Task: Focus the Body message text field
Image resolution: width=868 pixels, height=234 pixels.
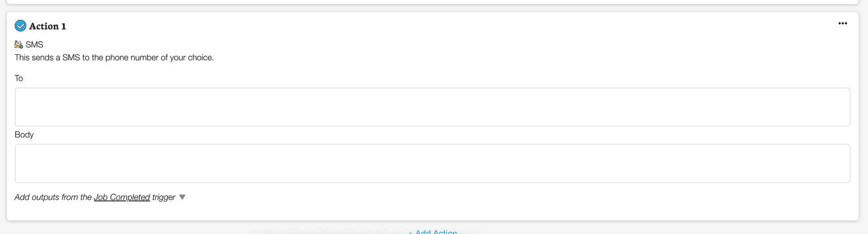Action: (432, 163)
